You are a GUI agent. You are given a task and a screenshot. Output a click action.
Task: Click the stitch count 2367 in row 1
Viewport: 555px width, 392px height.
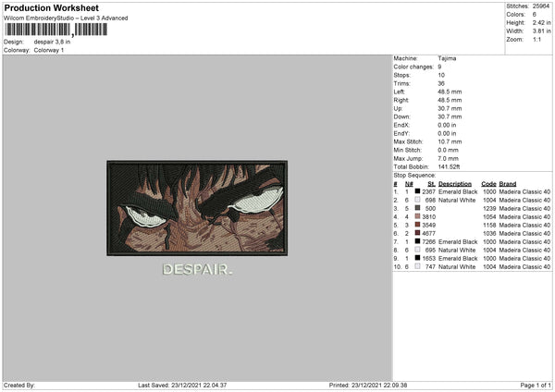[428, 191]
